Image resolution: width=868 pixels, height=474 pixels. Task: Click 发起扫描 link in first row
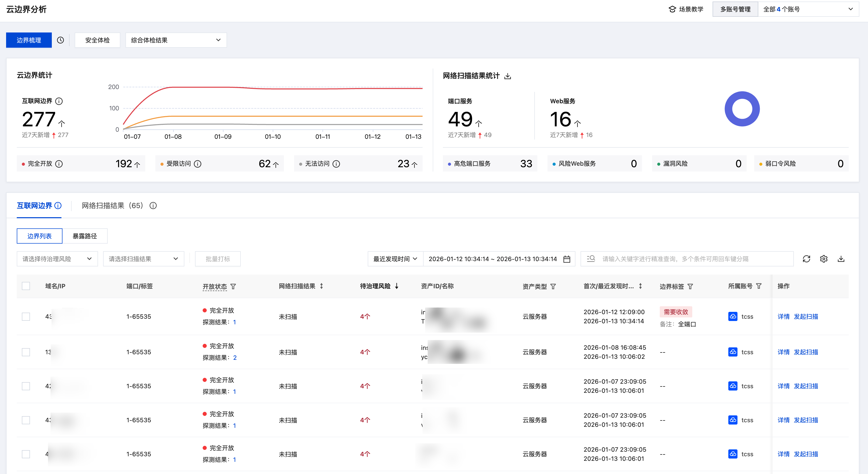point(806,316)
